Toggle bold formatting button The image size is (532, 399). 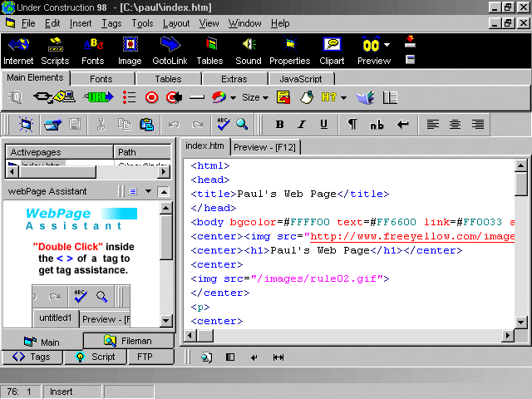click(x=279, y=125)
